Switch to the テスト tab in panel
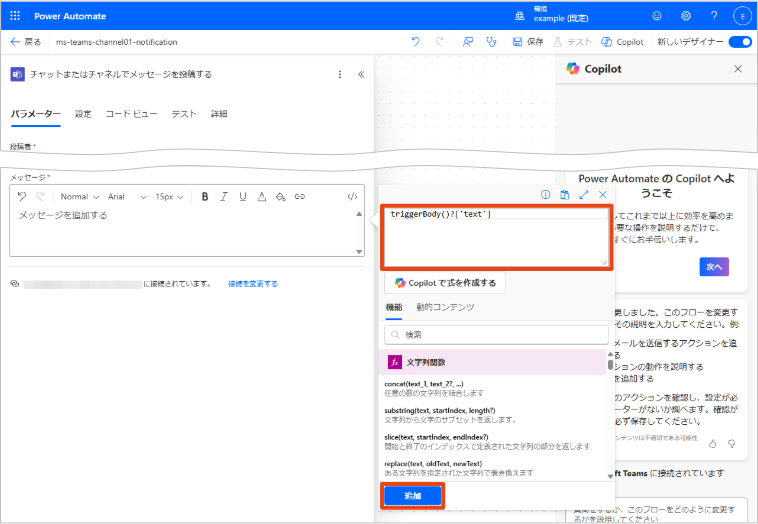 click(184, 114)
